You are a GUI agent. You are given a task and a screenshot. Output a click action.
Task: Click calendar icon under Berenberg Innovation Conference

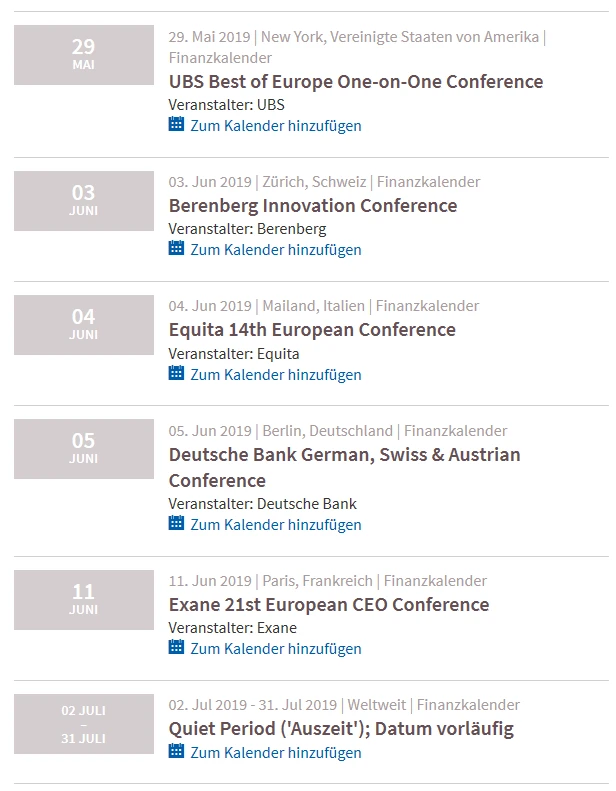tap(176, 248)
